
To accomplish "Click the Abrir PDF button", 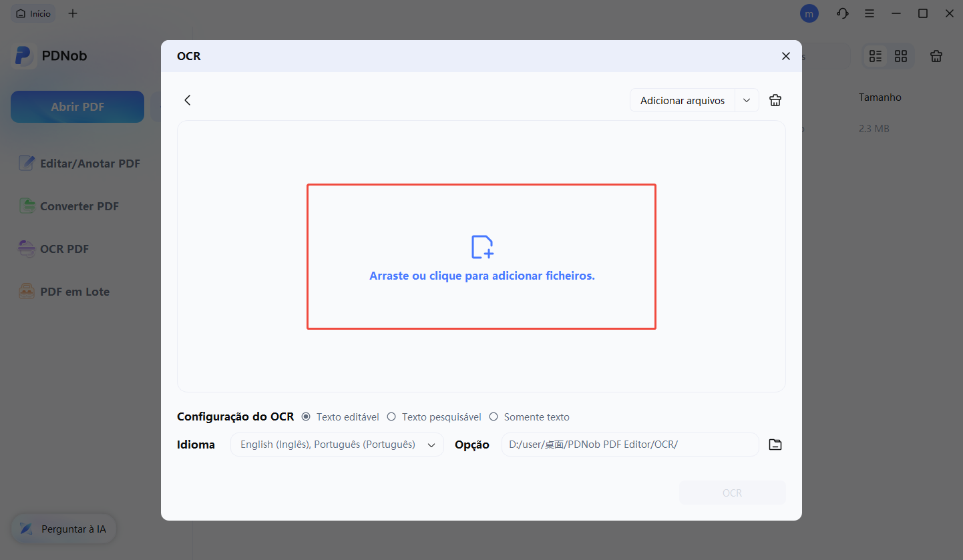I will click(x=77, y=106).
